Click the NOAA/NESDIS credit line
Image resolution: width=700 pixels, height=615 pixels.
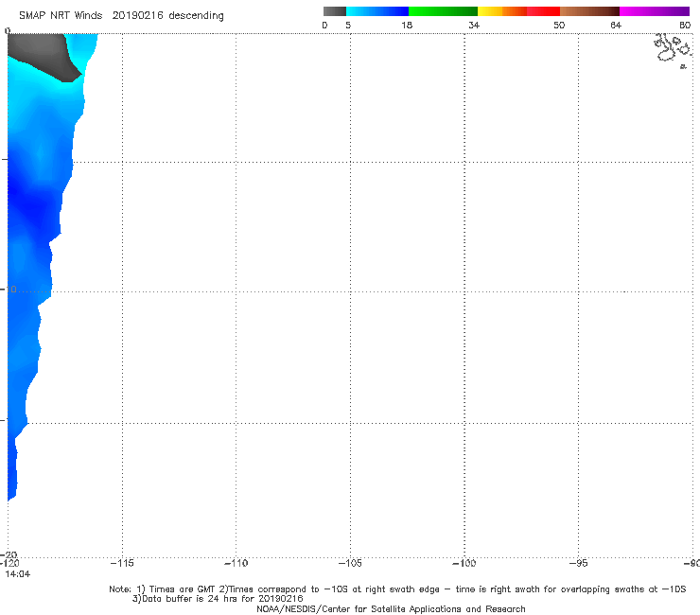point(391,609)
